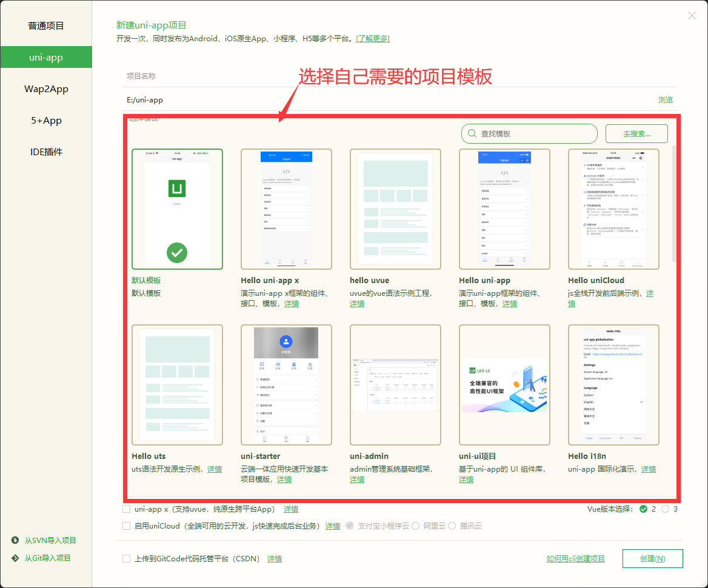Screen dimensions: 708x588
Task: Open the IDE插件 section
Action: point(45,152)
